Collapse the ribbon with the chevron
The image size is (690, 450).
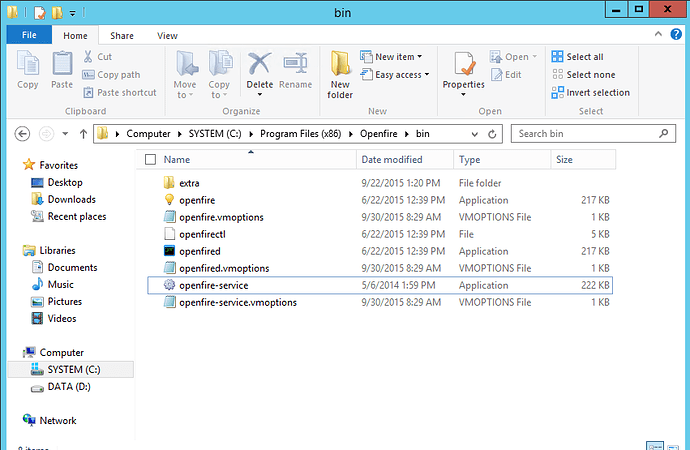pos(658,34)
